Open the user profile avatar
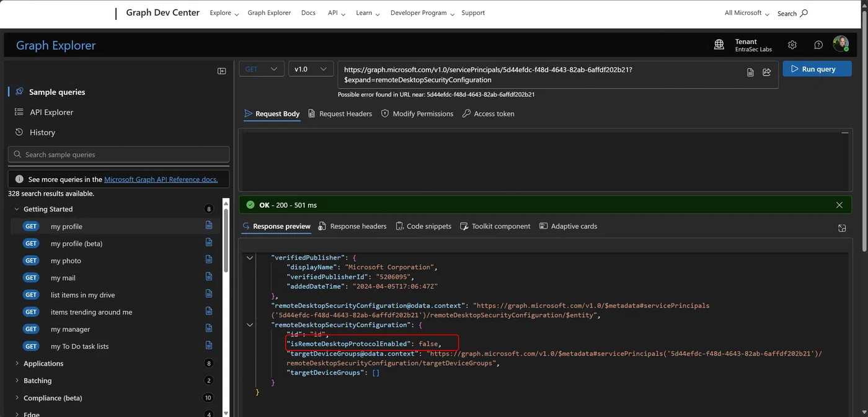 coord(841,44)
